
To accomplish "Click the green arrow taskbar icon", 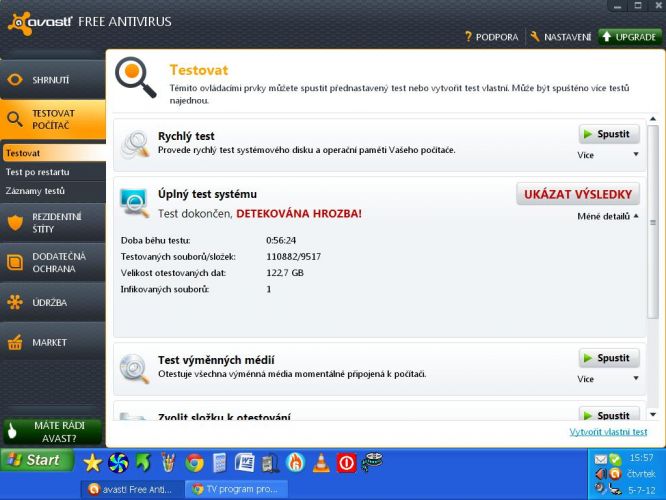I will 143,463.
